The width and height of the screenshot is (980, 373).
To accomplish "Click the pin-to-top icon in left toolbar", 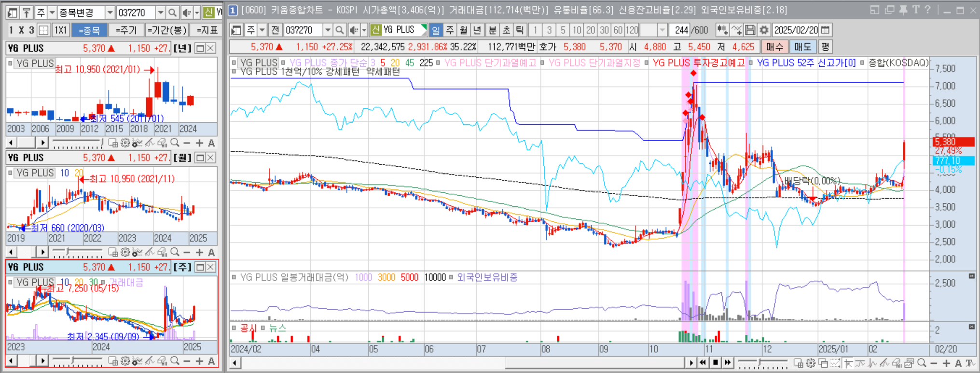I will [27, 13].
